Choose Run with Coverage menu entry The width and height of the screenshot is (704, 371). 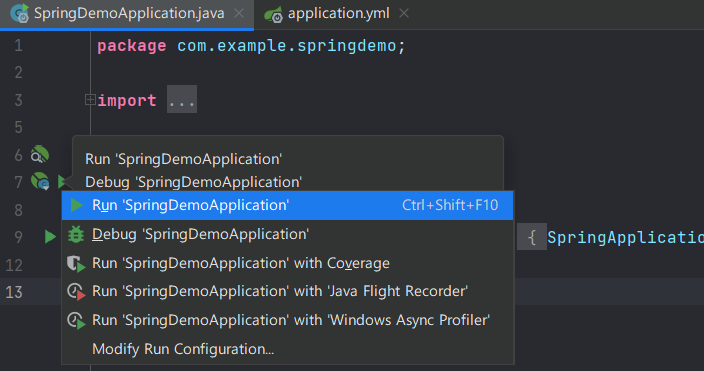[x=287, y=263]
